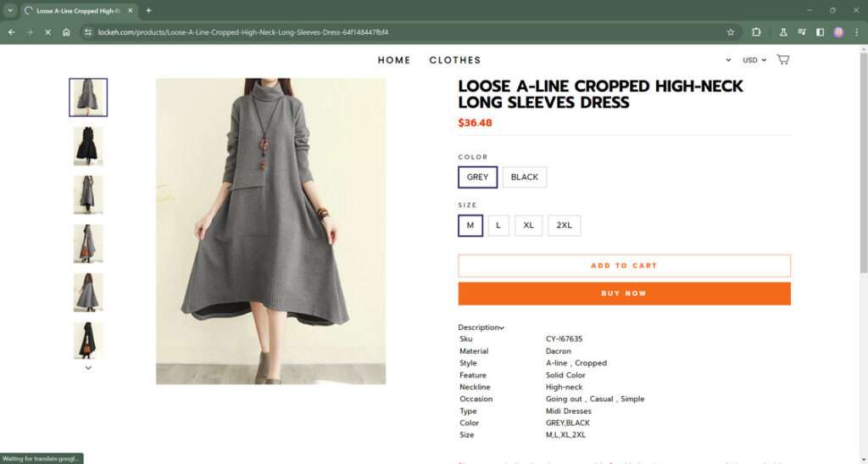The width and height of the screenshot is (868, 464).
Task: Toggle the browser side panel
Action: (x=820, y=32)
